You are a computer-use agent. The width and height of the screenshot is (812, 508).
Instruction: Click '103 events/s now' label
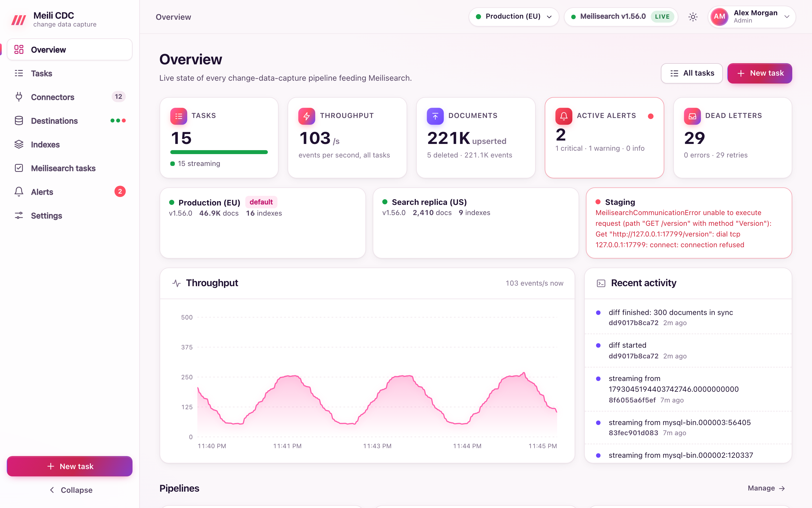coord(535,283)
